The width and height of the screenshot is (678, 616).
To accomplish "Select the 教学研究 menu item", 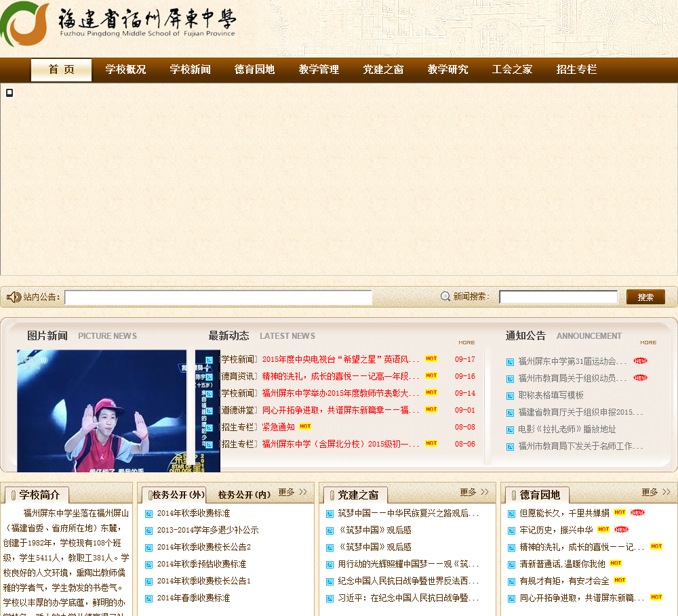I will [x=447, y=70].
